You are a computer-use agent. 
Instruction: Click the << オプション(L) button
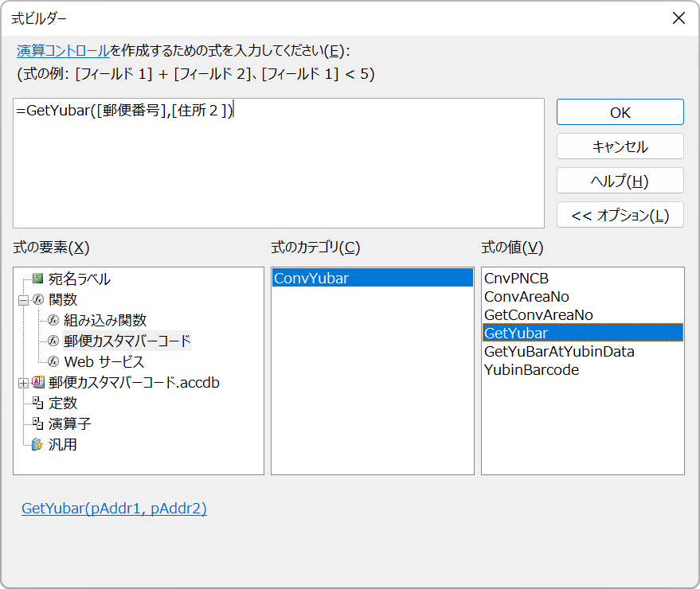(620, 214)
